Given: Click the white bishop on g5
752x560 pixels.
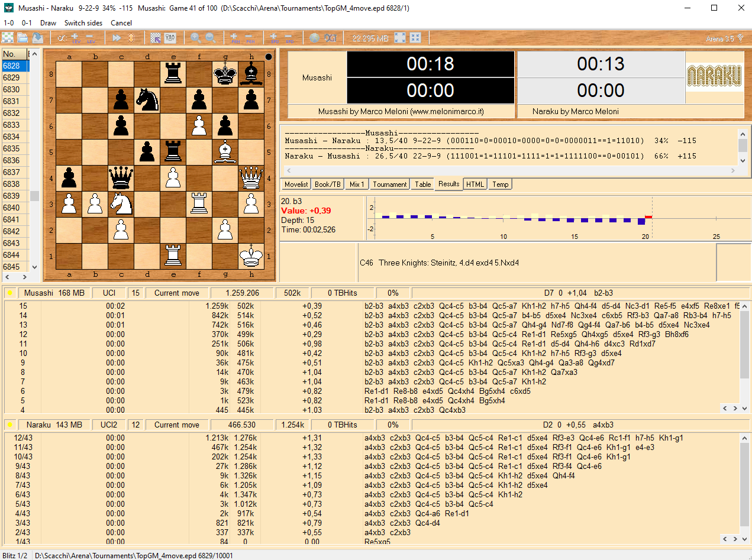Looking at the screenshot, I should click(225, 151).
